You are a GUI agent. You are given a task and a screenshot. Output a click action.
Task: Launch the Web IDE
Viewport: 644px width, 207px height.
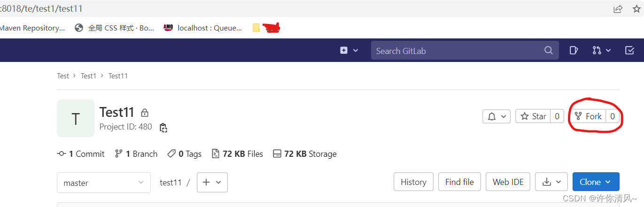tap(508, 182)
